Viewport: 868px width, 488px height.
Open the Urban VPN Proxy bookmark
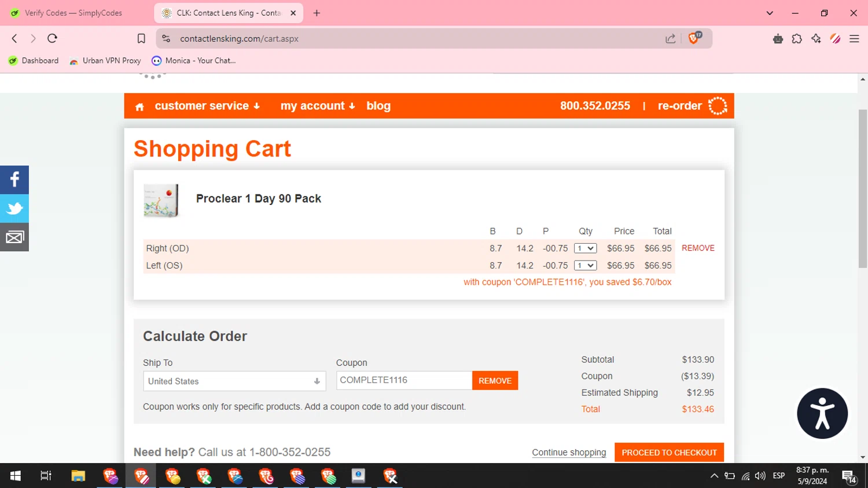[x=105, y=60]
